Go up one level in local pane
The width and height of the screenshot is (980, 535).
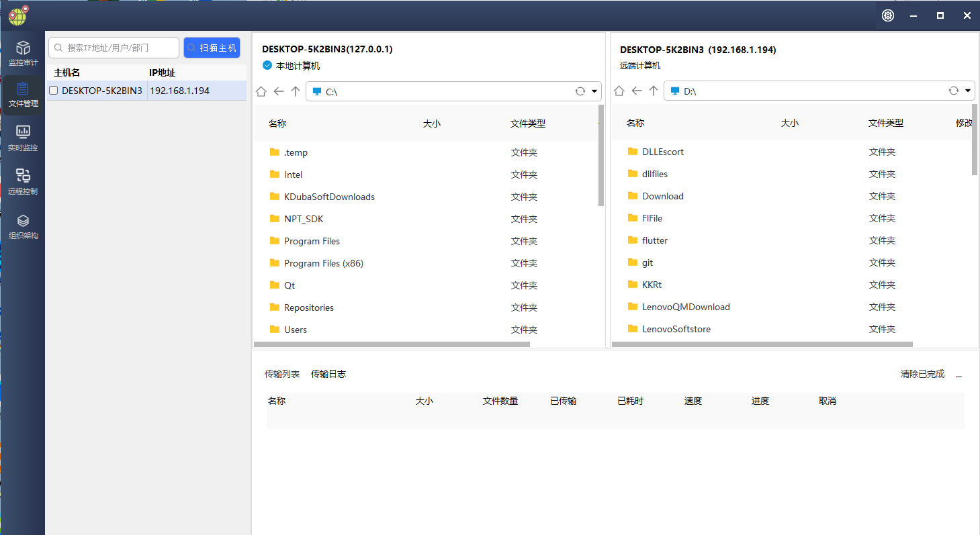[296, 91]
